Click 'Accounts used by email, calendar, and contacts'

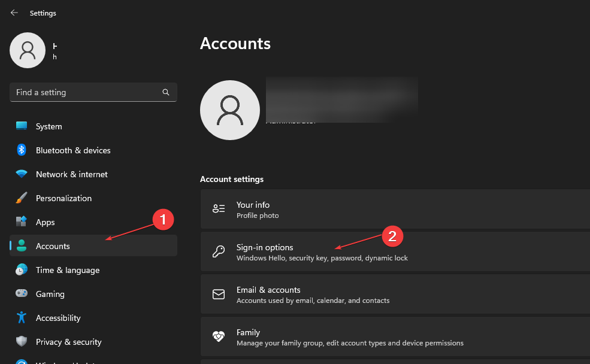point(313,301)
